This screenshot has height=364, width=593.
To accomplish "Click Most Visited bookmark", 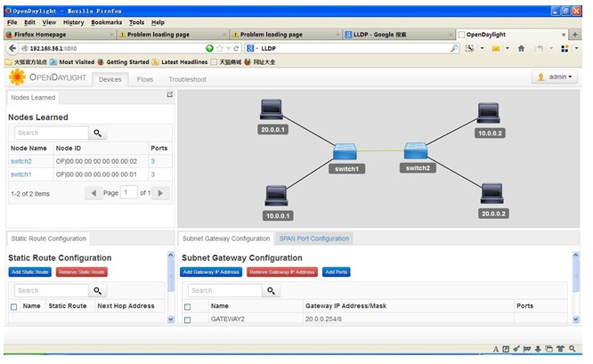I will [x=72, y=62].
